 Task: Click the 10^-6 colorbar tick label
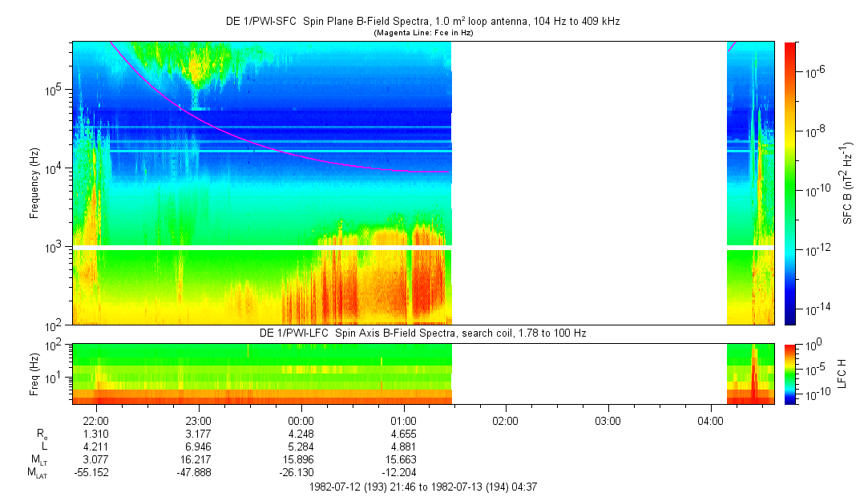(x=813, y=71)
